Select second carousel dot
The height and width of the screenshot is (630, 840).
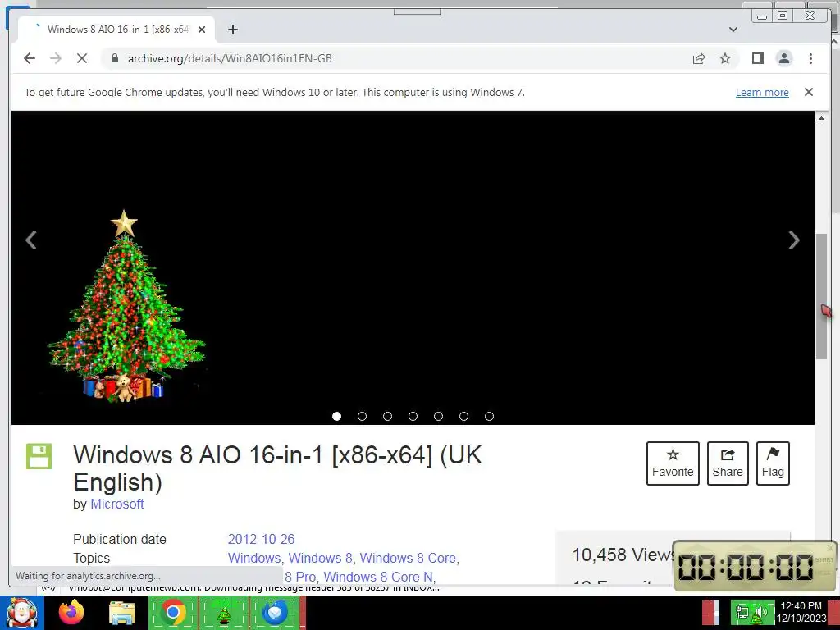tap(362, 416)
